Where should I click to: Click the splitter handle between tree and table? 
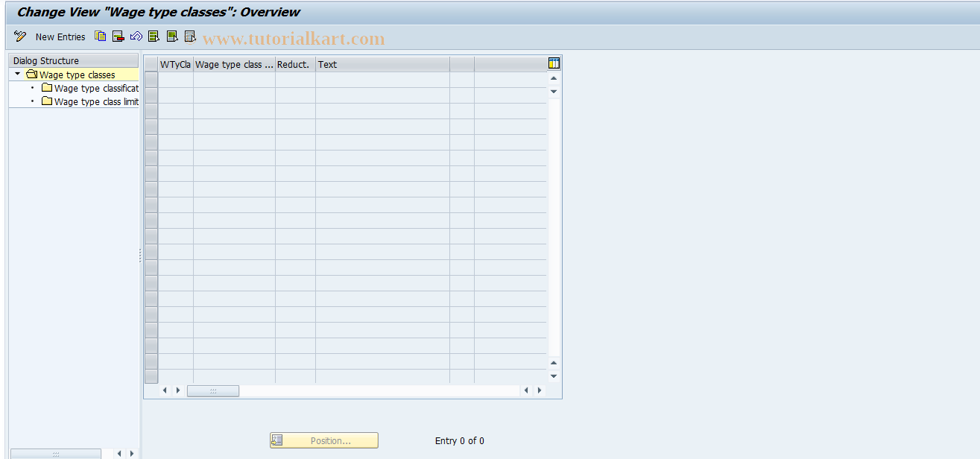pyautogui.click(x=140, y=256)
